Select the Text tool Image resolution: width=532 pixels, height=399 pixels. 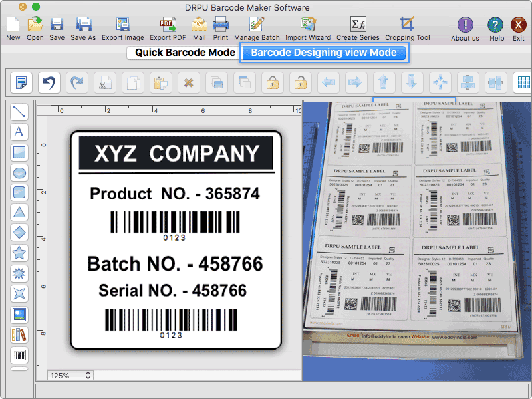pos(19,132)
